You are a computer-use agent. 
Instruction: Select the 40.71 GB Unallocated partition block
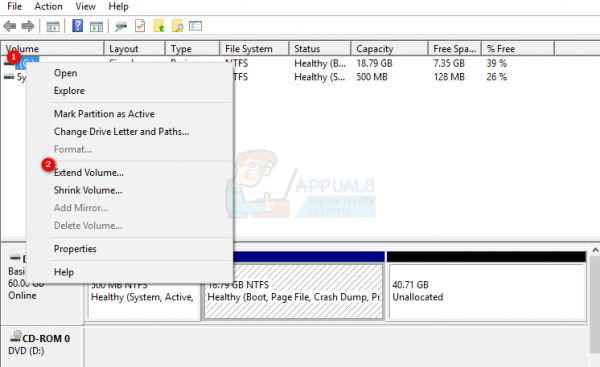[487, 292]
